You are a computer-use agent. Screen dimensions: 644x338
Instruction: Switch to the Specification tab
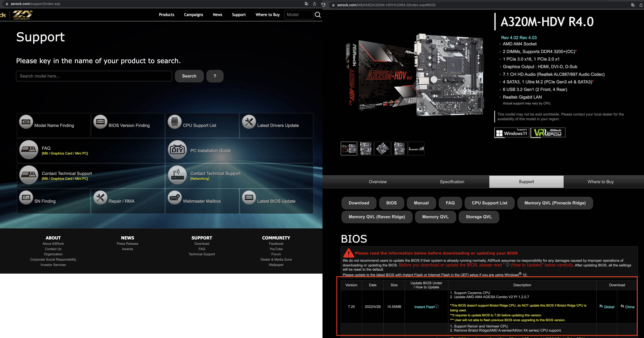point(452,182)
